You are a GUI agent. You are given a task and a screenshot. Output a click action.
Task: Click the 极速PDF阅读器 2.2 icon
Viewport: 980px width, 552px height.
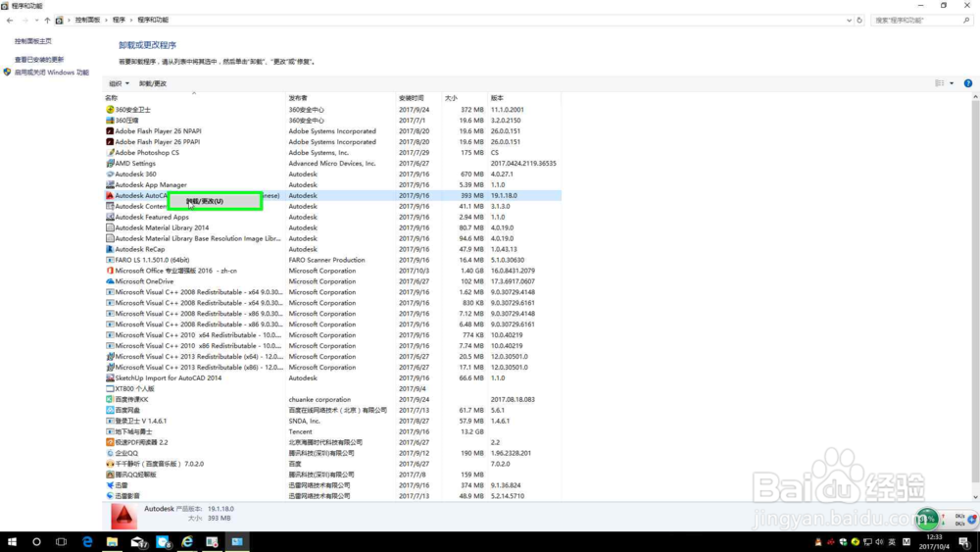[x=110, y=442]
